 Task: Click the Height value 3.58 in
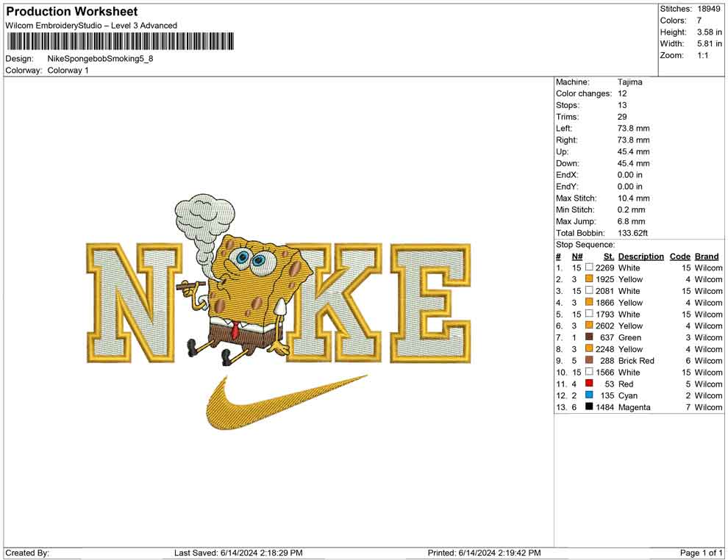click(x=709, y=32)
